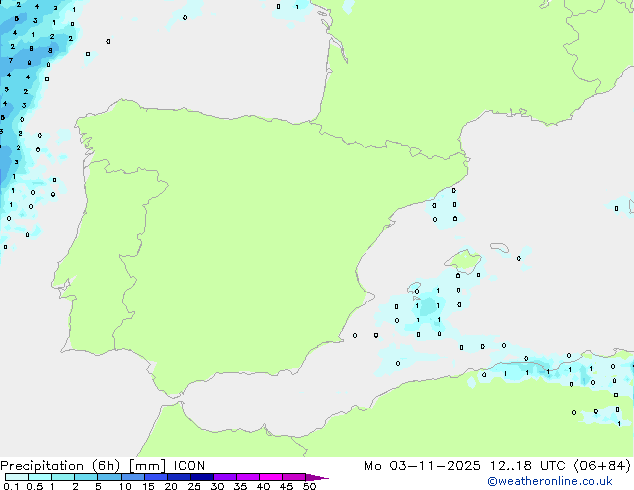This screenshot has width=634, height=490.
Task: Click the "[mm]" unit label
Action: coord(147,466)
